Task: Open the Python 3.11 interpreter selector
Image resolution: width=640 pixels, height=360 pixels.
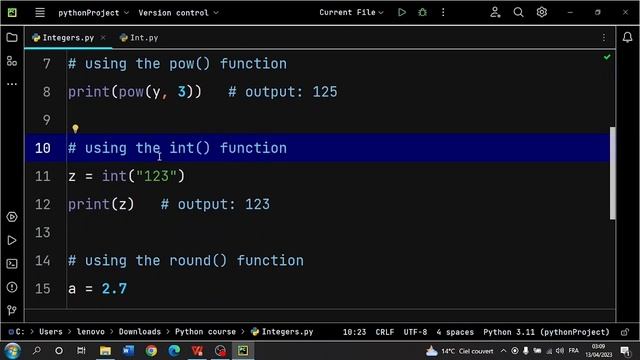Action: [x=546, y=332]
